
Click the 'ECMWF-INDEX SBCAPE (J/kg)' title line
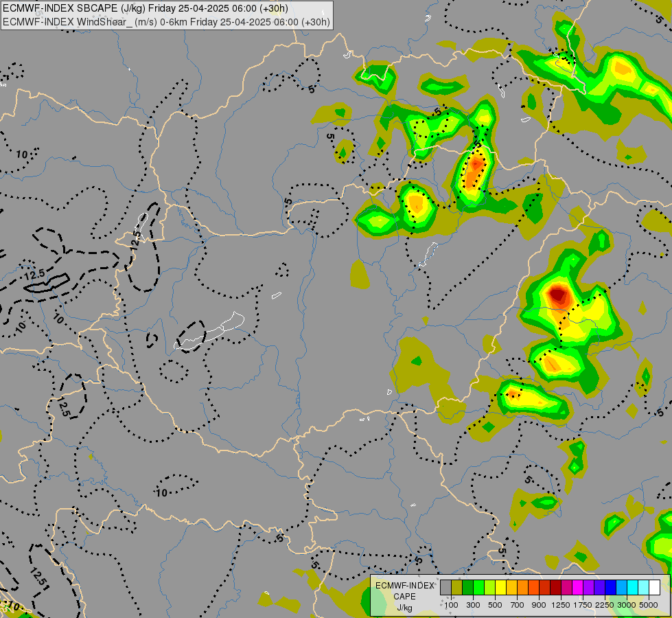pos(146,8)
